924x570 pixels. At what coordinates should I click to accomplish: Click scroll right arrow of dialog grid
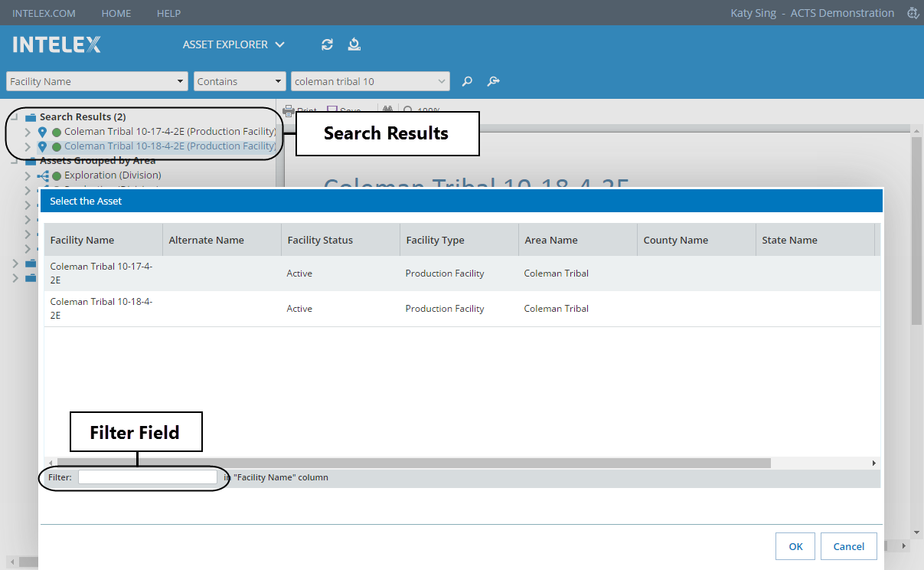tap(873, 464)
